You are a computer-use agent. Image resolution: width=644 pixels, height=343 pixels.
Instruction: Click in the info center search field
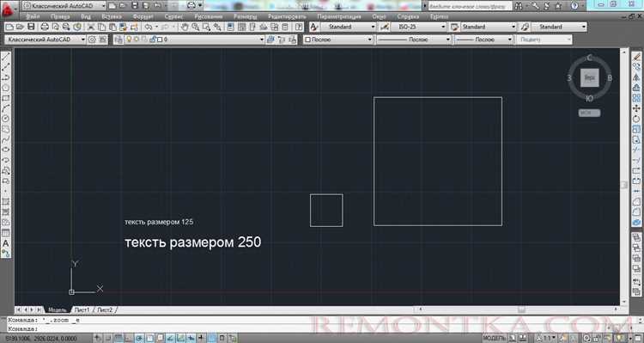pos(470,6)
